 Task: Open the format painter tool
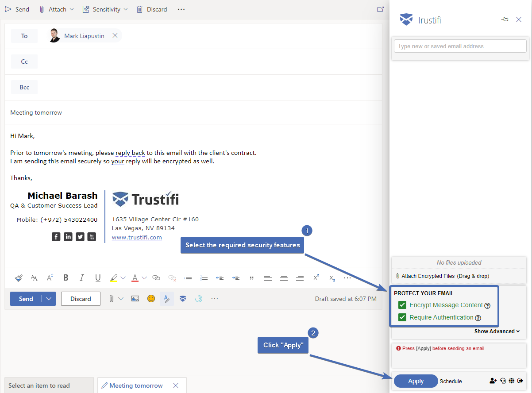[x=19, y=278]
